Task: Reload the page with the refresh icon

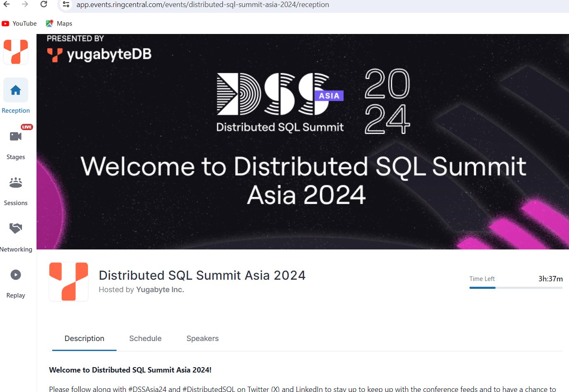Action: tap(44, 4)
